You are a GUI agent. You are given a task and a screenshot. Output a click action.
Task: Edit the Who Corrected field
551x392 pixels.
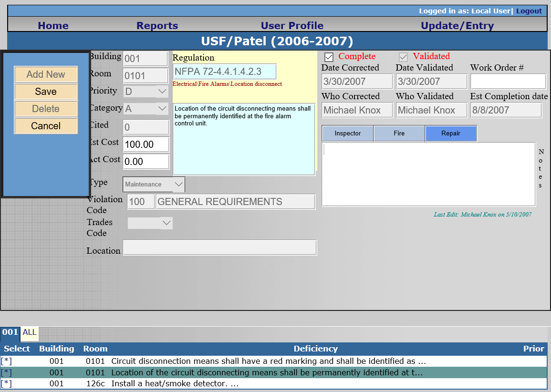357,110
